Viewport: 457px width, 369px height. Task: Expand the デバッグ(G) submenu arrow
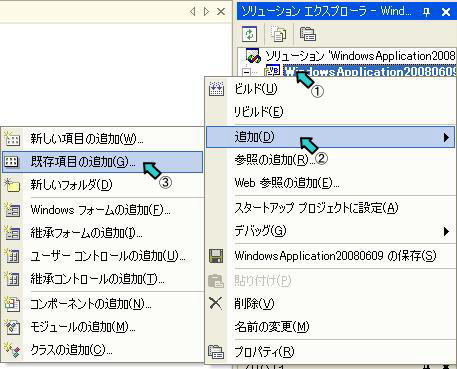coord(446,231)
